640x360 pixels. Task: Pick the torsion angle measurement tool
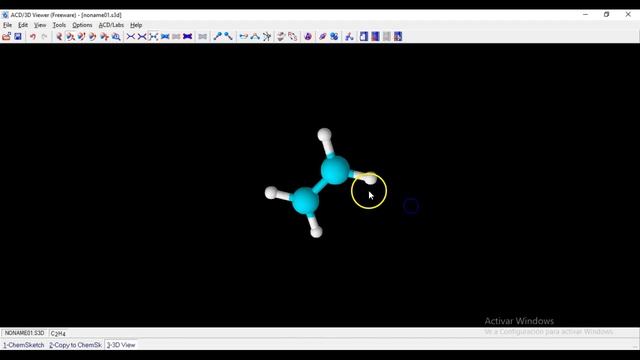pos(267,37)
